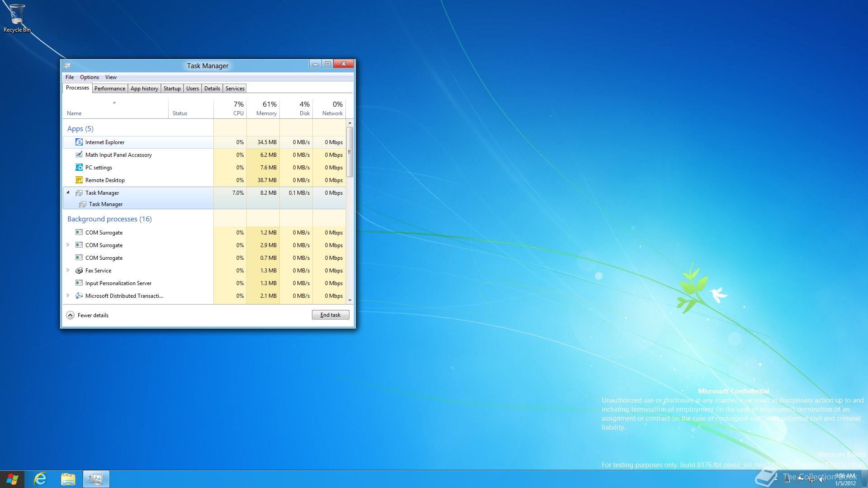Open the View menu

[111, 77]
